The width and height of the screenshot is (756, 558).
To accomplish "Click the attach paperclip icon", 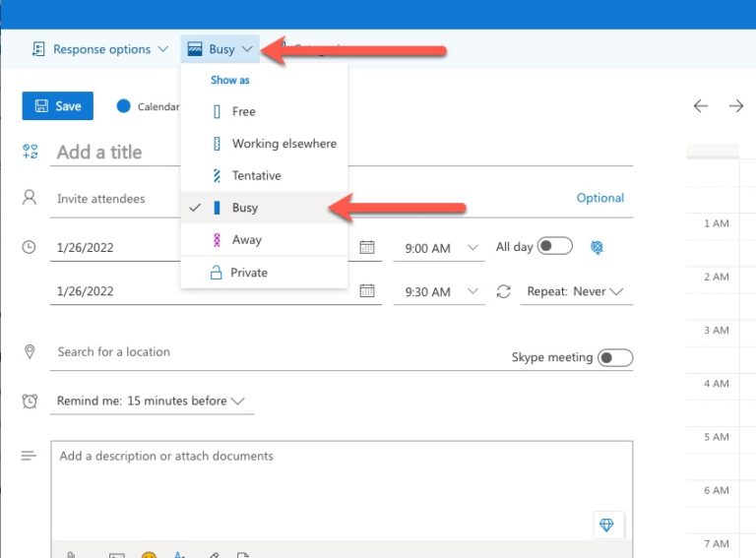I will pyautogui.click(x=72, y=554).
